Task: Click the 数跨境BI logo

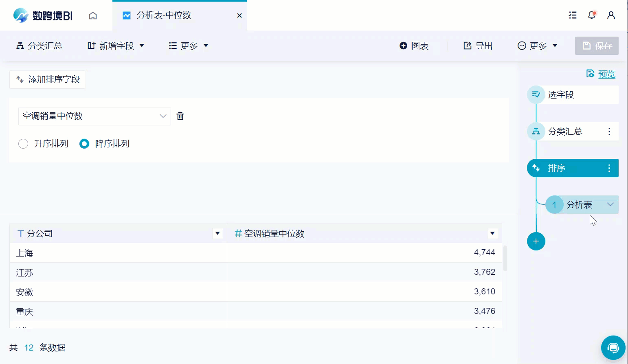Action: pyautogui.click(x=43, y=15)
